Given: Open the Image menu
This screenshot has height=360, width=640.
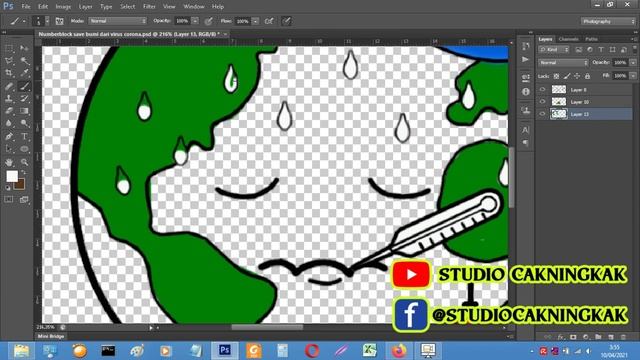Looking at the screenshot, I should (63, 7).
